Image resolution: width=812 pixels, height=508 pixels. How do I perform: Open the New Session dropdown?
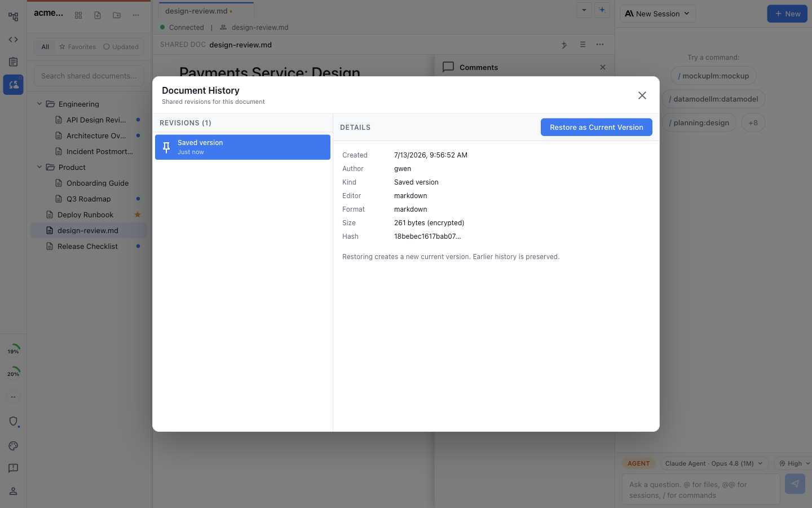click(657, 14)
